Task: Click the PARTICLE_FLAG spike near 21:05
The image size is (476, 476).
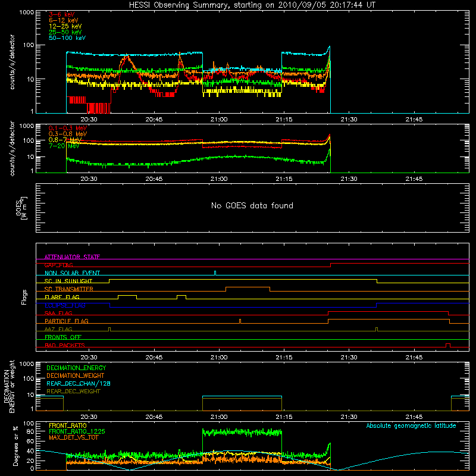Action: (x=240, y=321)
